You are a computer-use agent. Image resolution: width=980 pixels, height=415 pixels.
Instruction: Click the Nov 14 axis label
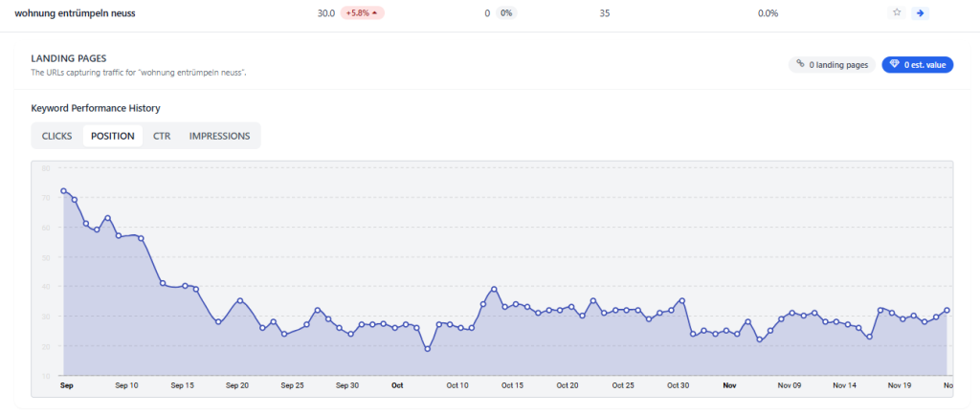tap(844, 386)
